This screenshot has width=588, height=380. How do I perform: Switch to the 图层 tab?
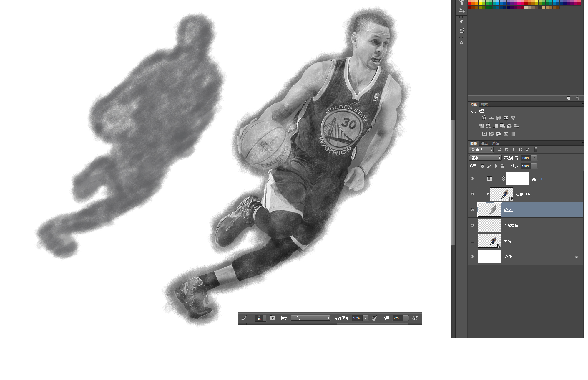[474, 143]
